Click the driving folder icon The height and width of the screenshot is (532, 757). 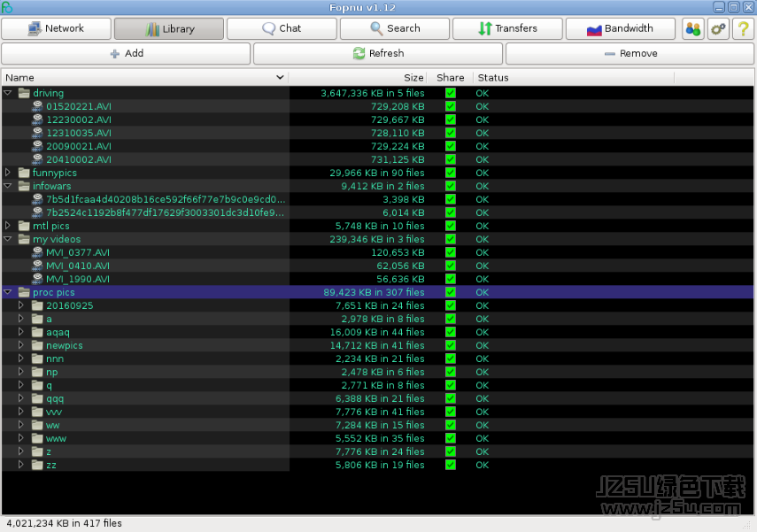[x=24, y=93]
